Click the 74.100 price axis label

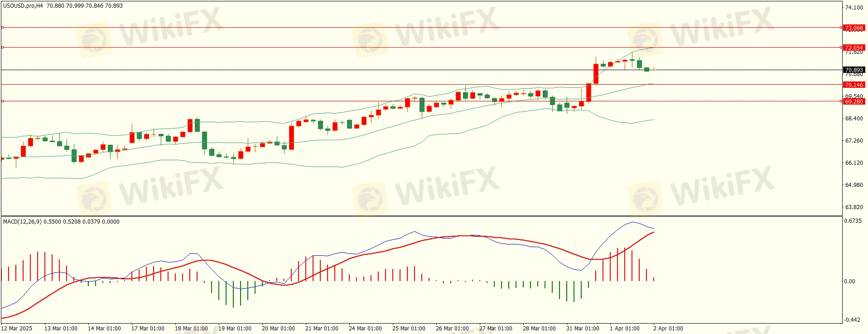(854, 8)
